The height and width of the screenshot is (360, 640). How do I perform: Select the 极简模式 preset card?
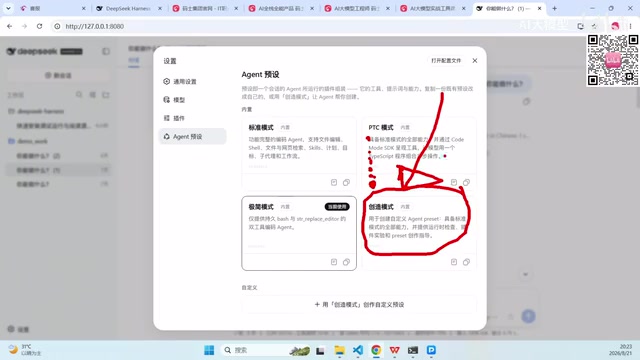pyautogui.click(x=299, y=233)
